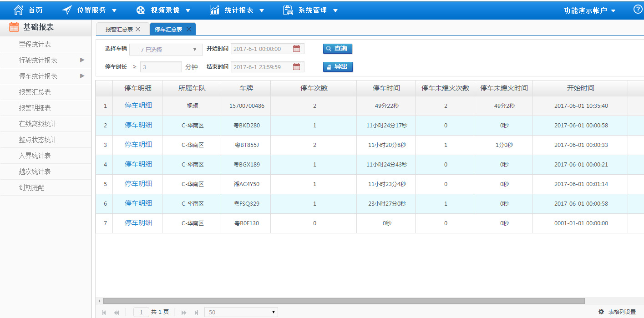644x318 pixels.
Task: Click the 查询 search button
Action: tap(338, 49)
